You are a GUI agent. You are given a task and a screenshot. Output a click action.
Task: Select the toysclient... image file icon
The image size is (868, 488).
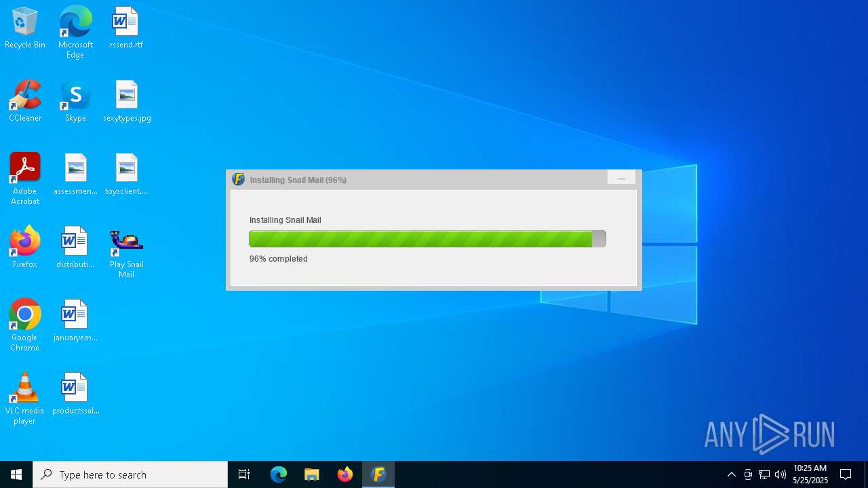[x=126, y=175]
